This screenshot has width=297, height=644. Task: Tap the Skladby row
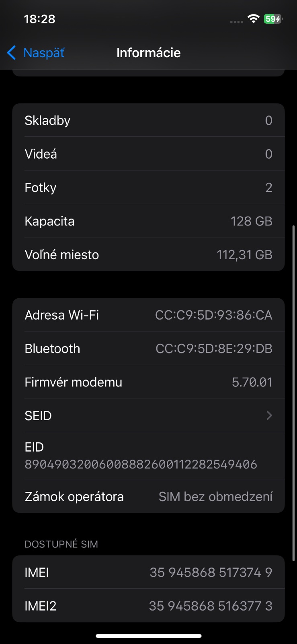tap(148, 120)
